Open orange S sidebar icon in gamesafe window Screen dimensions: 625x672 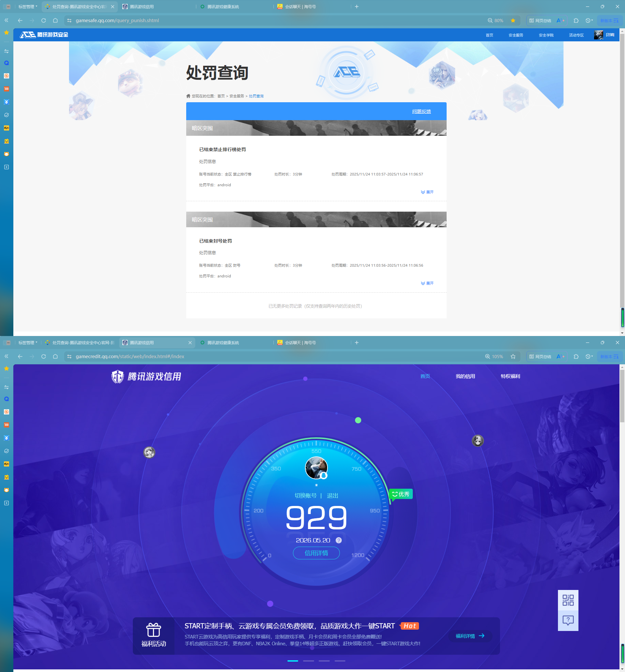(x=7, y=76)
